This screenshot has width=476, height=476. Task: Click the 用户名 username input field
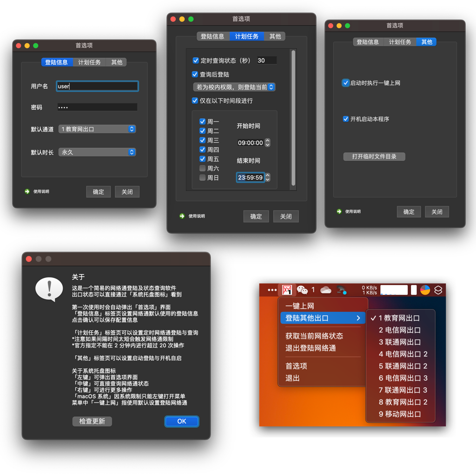pos(97,86)
